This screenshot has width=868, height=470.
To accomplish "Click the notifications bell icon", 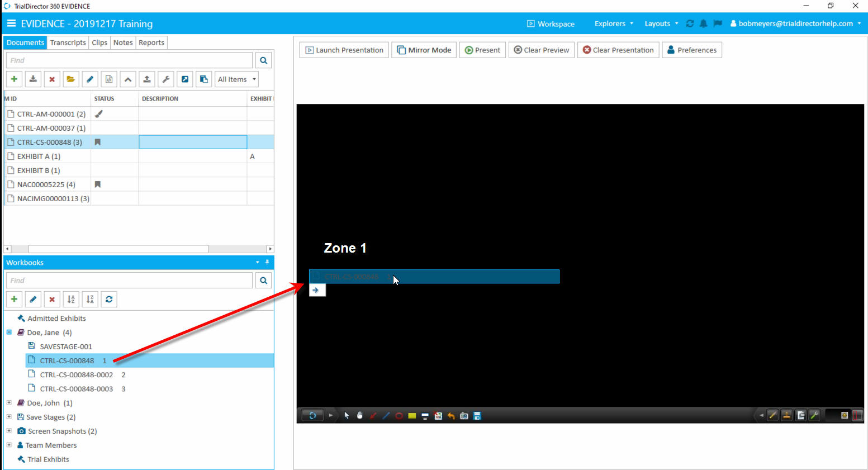I will click(x=704, y=23).
